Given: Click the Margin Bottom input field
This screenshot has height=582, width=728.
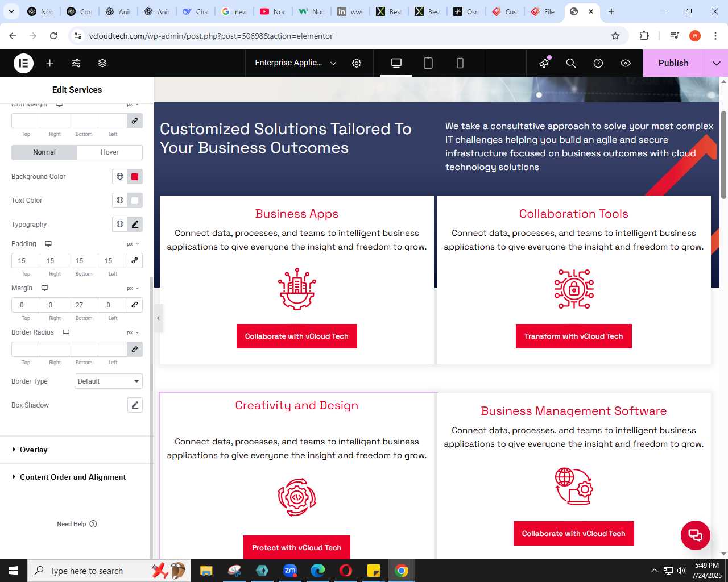Looking at the screenshot, I should pos(84,305).
